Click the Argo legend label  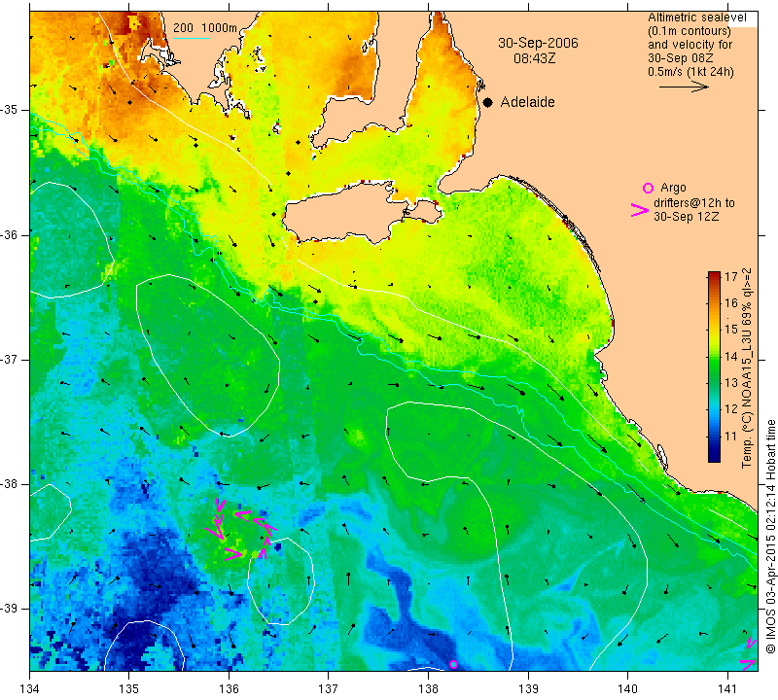[x=673, y=188]
